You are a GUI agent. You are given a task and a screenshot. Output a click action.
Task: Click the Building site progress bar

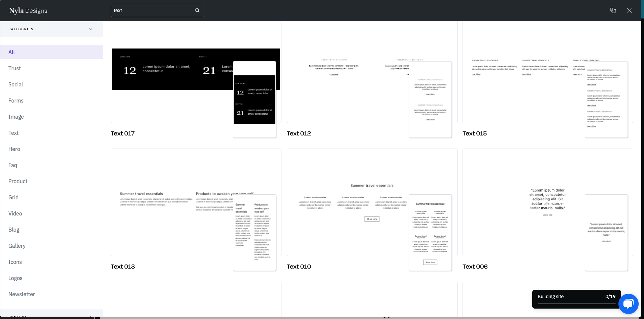click(576, 304)
